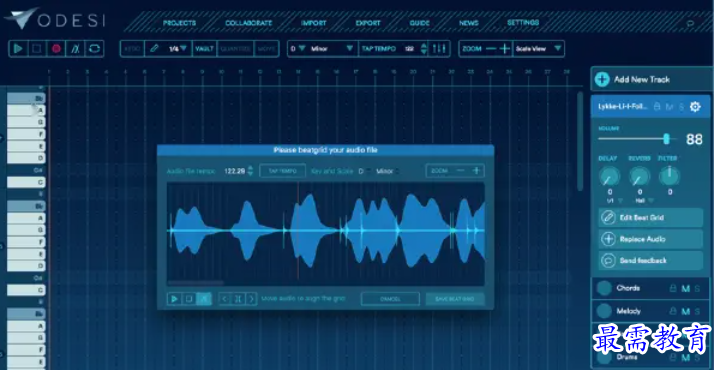Click Tap Tempo in the beatgrid dialog
This screenshot has width=717, height=370.
(x=283, y=171)
